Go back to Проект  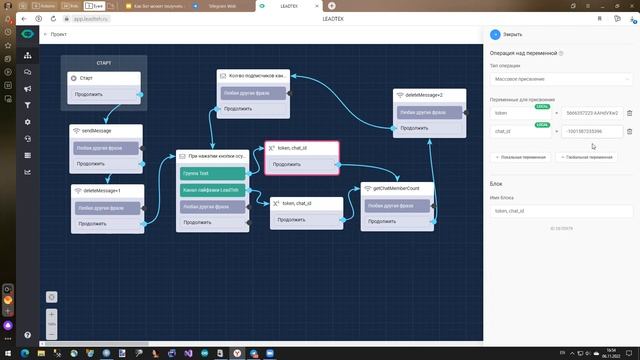point(55,34)
